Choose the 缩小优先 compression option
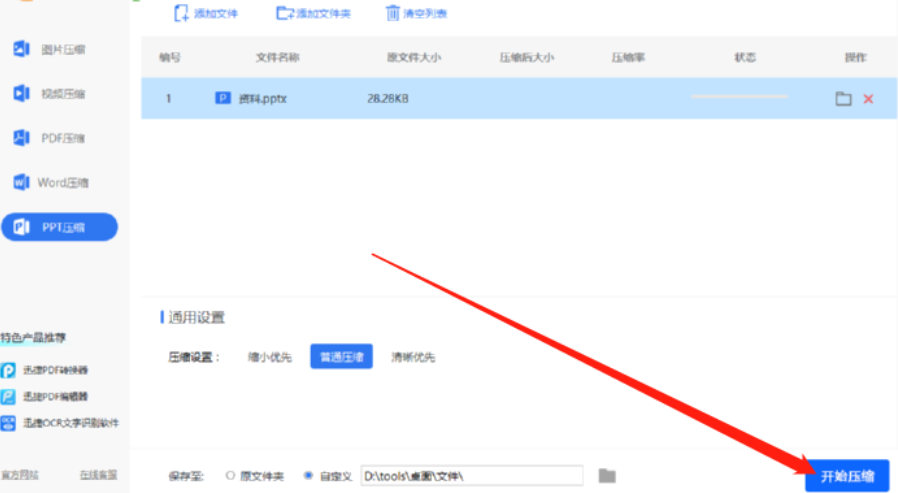The height and width of the screenshot is (493, 898). point(269,357)
